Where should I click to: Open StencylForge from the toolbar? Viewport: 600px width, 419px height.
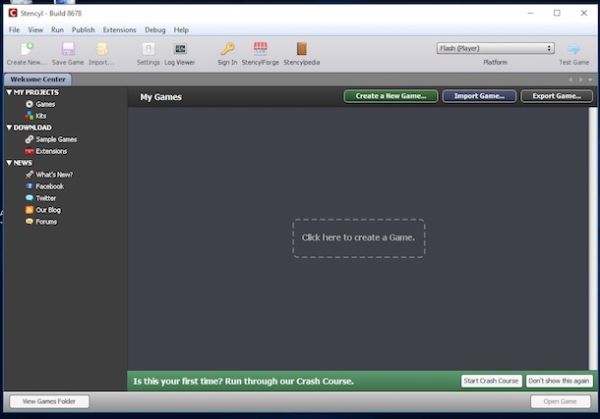tap(260, 49)
